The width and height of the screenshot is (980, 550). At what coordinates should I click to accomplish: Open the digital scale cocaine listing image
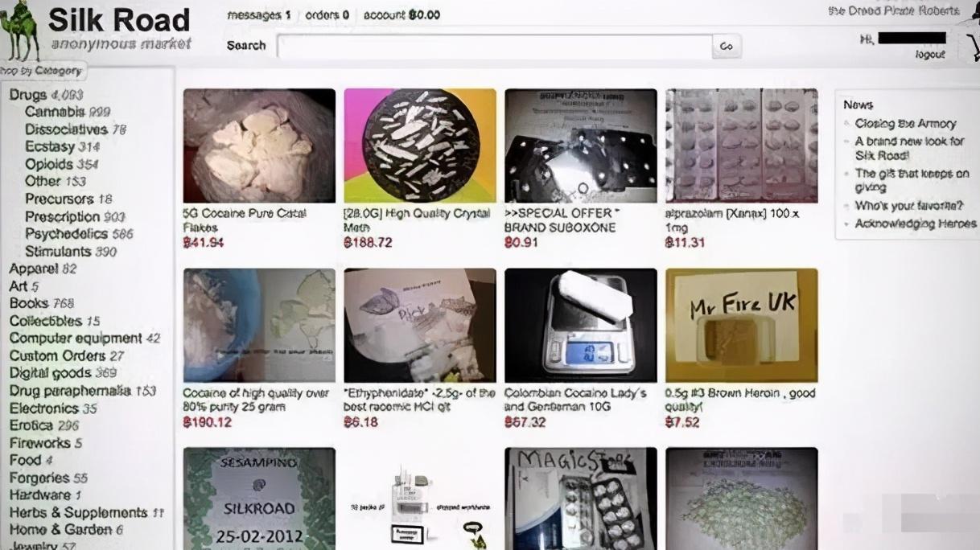(x=581, y=325)
